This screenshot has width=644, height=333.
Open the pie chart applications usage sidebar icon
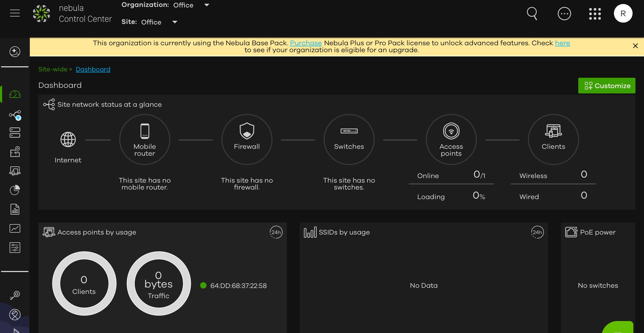pos(15,190)
